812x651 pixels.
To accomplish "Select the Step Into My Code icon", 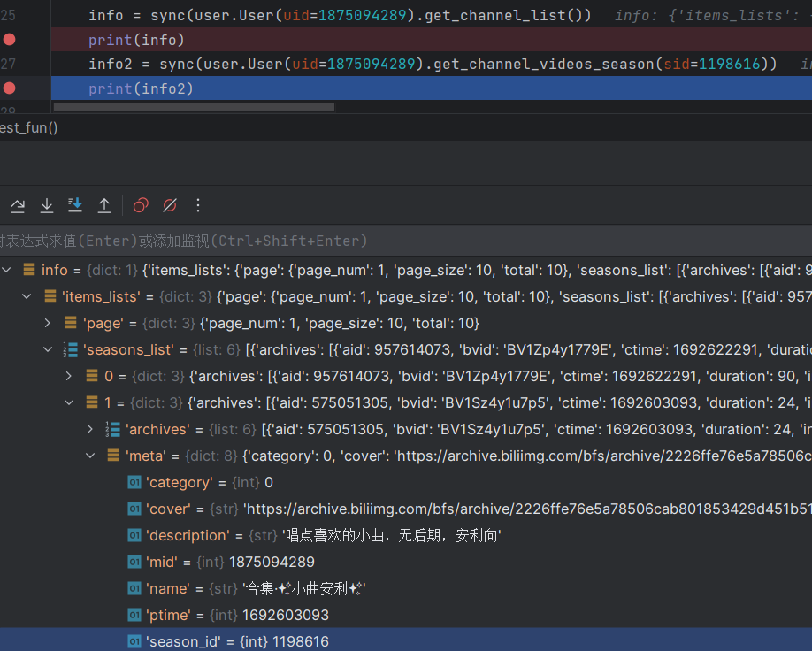I will coord(74,205).
